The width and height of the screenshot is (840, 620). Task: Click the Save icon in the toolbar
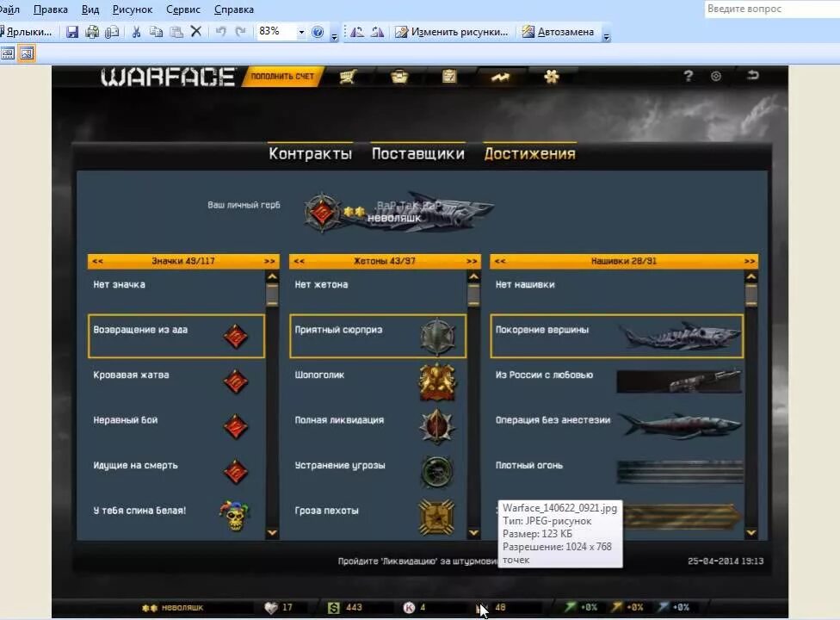(72, 32)
